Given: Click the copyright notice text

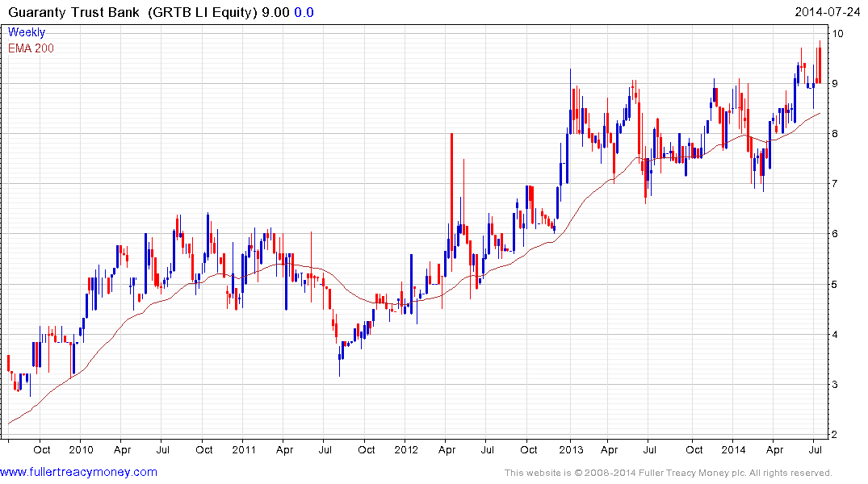Looking at the screenshot, I should tap(669, 473).
